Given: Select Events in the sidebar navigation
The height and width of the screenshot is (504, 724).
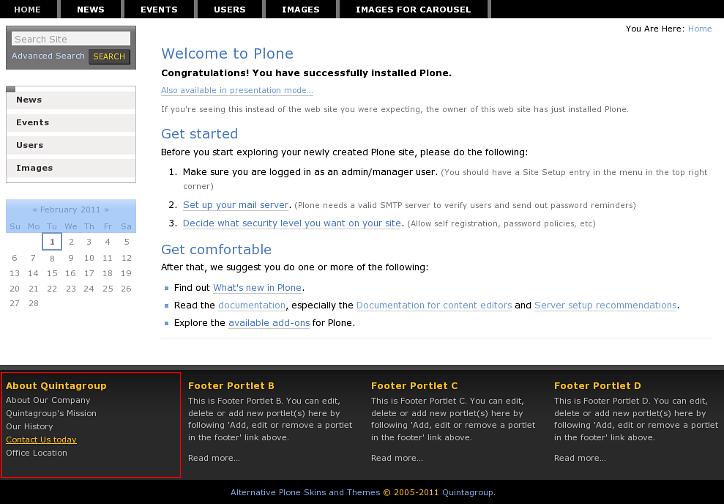Looking at the screenshot, I should [71, 122].
